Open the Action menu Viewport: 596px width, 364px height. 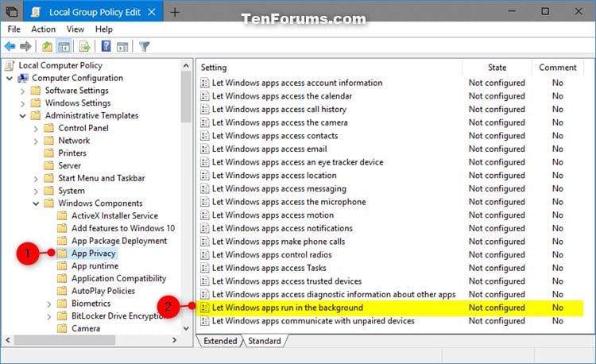coord(44,29)
